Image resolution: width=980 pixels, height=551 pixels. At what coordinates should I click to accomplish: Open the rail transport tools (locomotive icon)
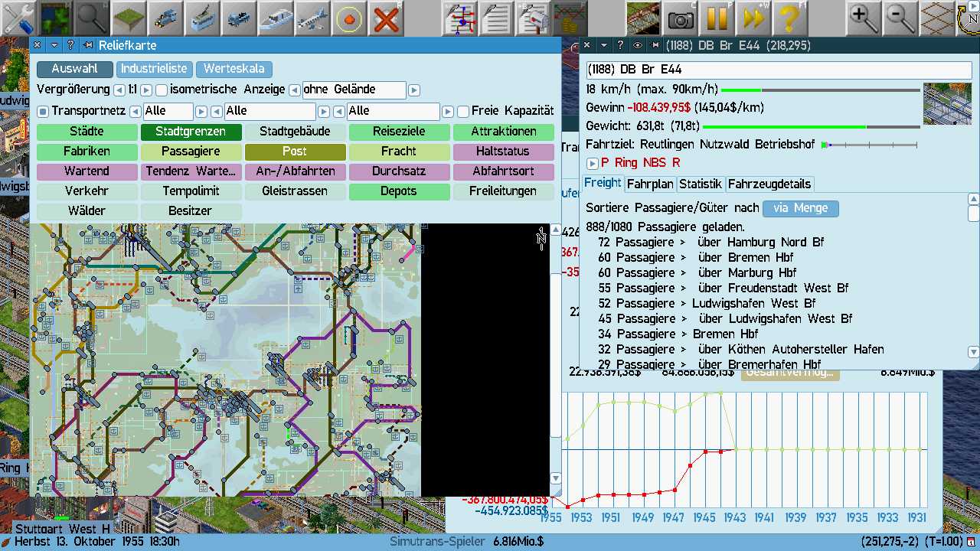(x=166, y=17)
